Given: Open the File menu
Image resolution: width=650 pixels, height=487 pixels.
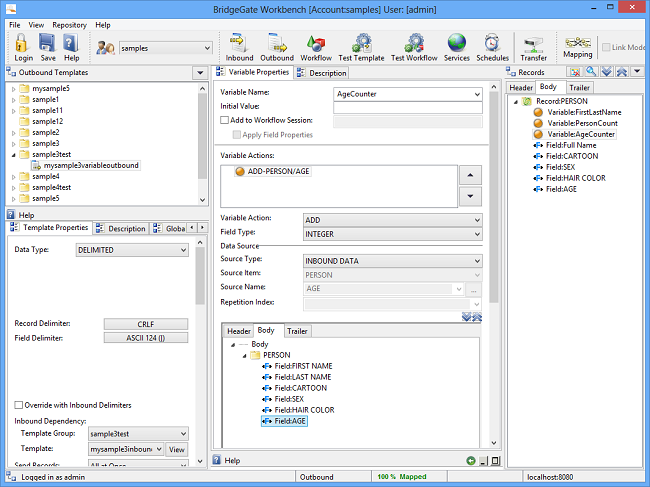Looking at the screenshot, I should pyautogui.click(x=15, y=25).
